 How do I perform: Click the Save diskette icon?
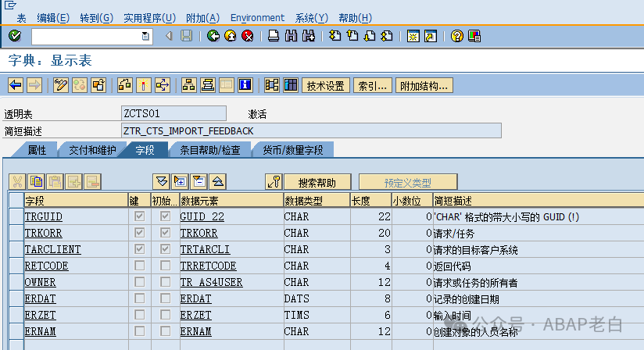187,36
